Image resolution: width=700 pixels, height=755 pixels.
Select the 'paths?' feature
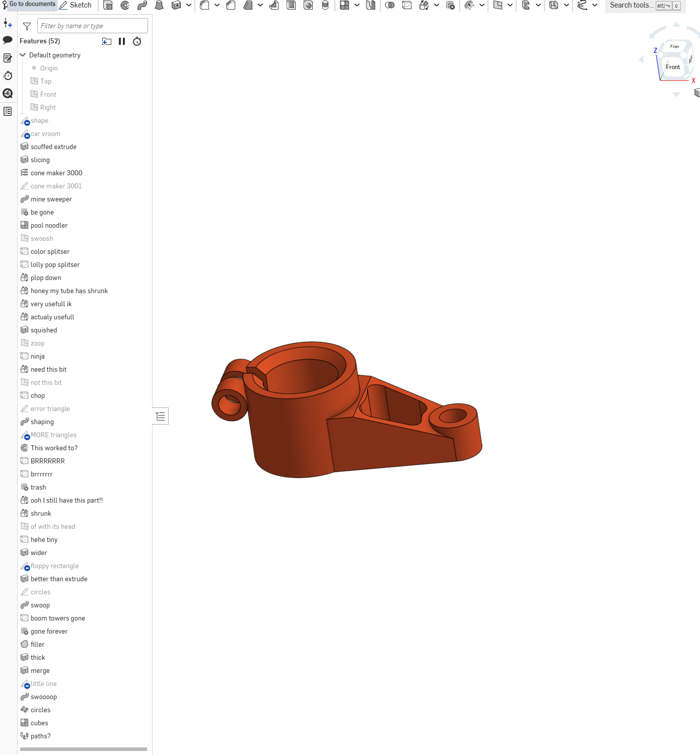click(40, 736)
